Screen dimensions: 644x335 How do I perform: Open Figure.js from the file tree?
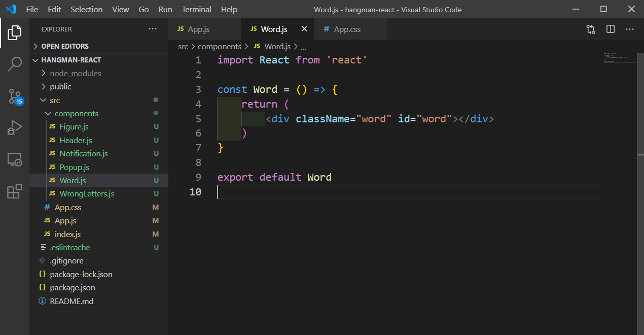(x=99, y=127)
